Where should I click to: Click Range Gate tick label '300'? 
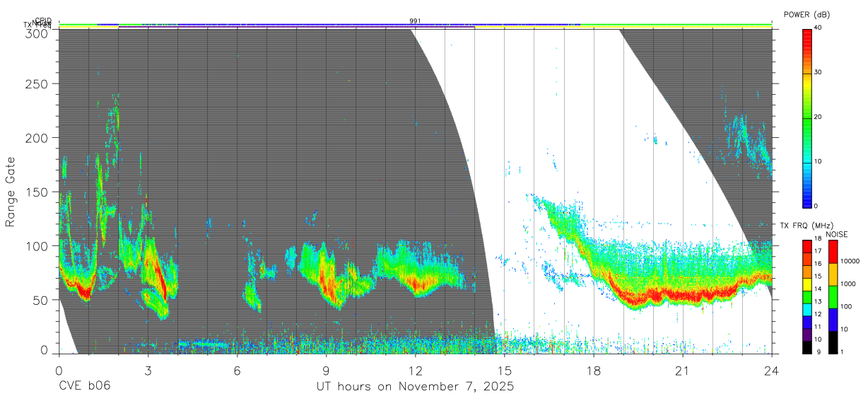click(x=37, y=33)
